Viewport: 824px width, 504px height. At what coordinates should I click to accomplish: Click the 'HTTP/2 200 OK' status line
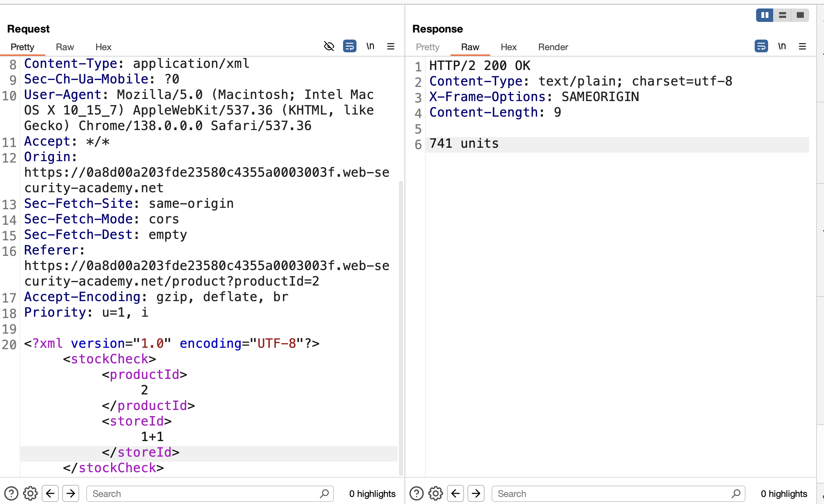[480, 66]
